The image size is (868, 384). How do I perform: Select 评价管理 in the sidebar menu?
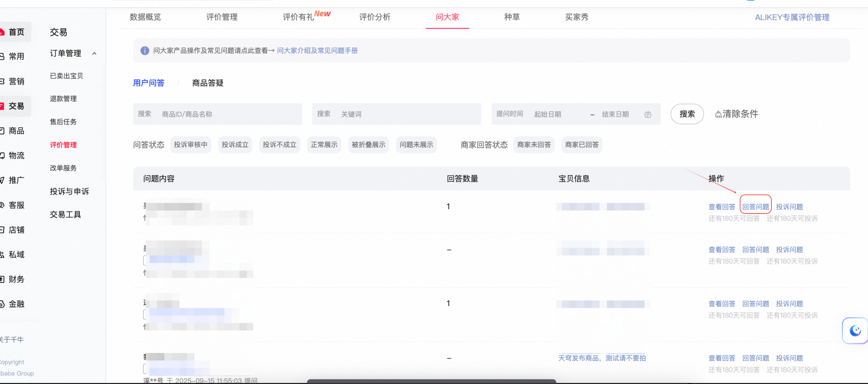(63, 145)
